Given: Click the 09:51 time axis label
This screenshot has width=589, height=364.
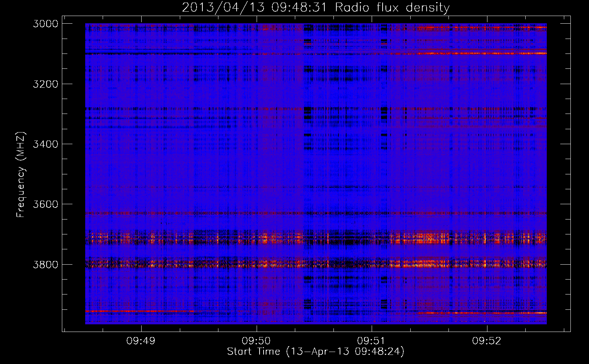Looking at the screenshot, I should pyautogui.click(x=371, y=341).
